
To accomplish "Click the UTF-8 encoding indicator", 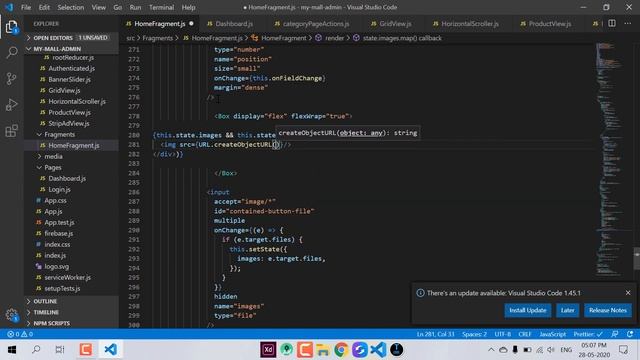I will (x=502, y=334).
